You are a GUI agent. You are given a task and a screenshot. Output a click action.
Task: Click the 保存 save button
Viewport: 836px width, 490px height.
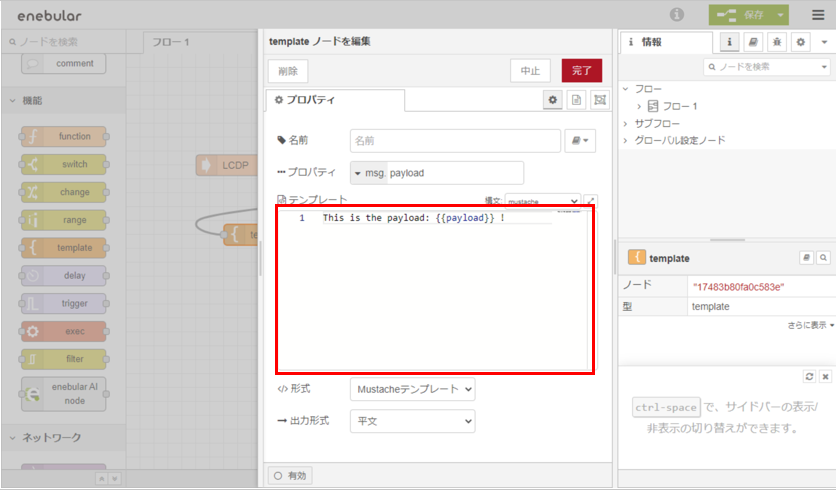(x=741, y=15)
